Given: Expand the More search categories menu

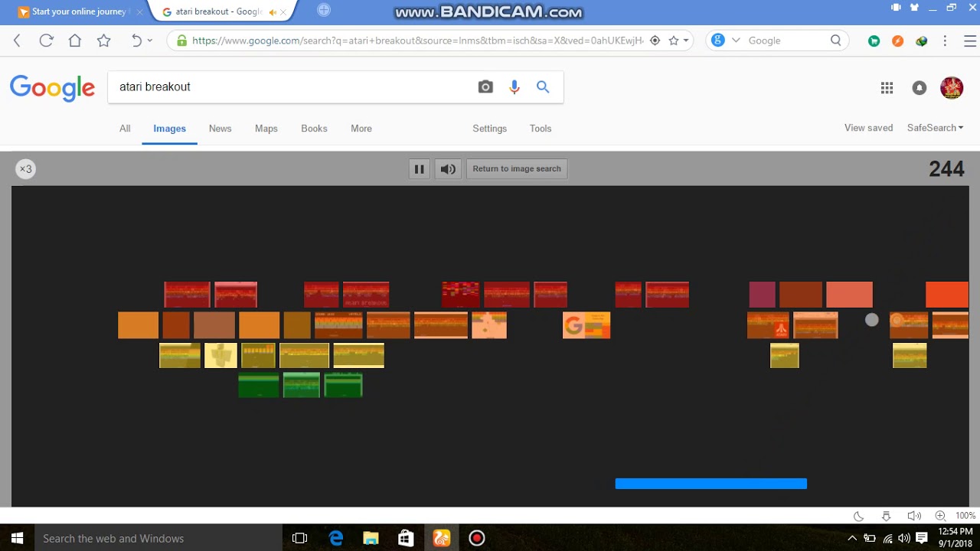Looking at the screenshot, I should coord(361,129).
